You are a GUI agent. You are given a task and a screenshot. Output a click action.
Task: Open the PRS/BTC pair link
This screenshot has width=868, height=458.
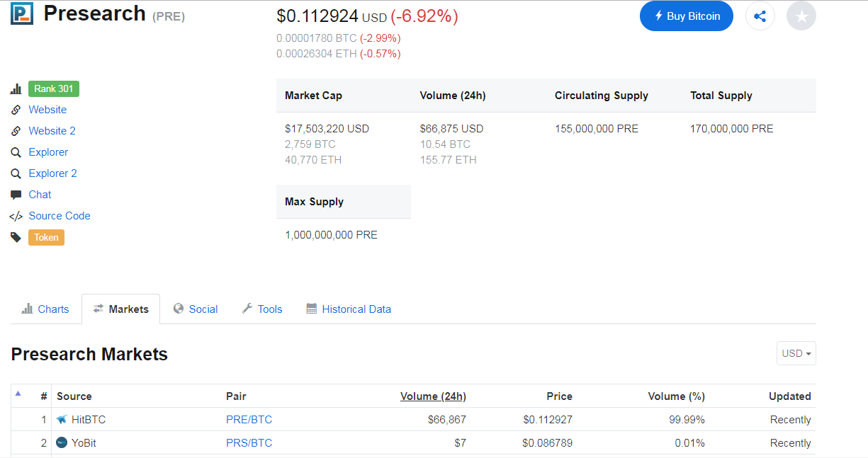coord(249,443)
